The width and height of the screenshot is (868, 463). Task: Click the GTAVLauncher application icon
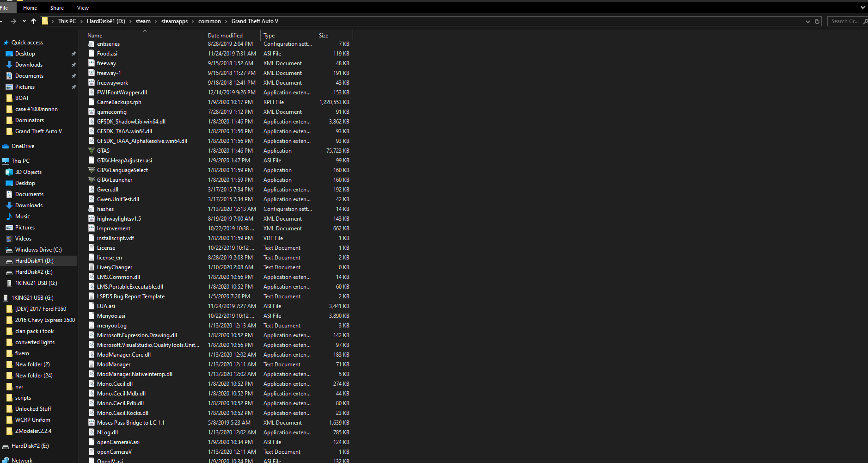(x=92, y=180)
